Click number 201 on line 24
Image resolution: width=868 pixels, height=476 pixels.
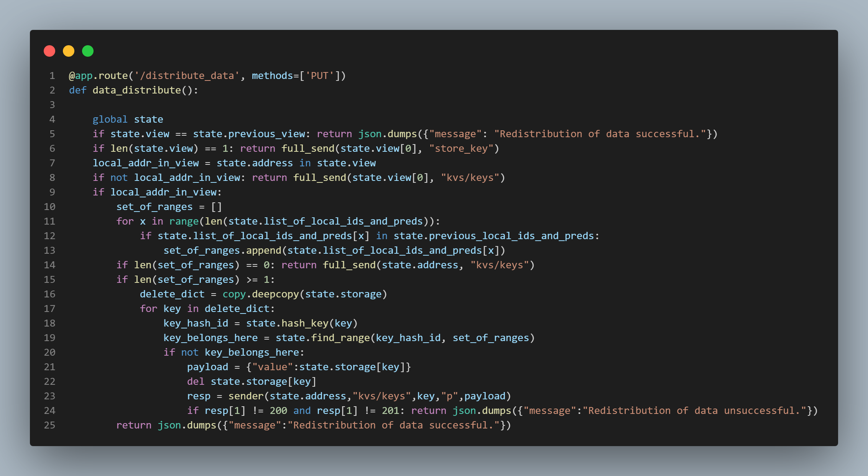point(390,410)
